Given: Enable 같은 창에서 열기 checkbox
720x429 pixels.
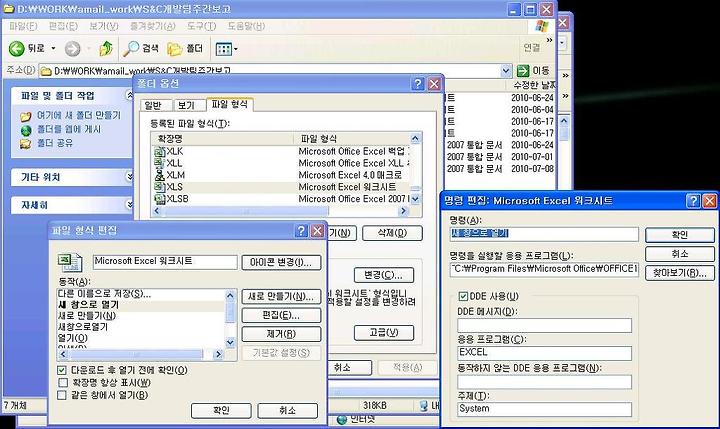Looking at the screenshot, I should [x=62, y=395].
